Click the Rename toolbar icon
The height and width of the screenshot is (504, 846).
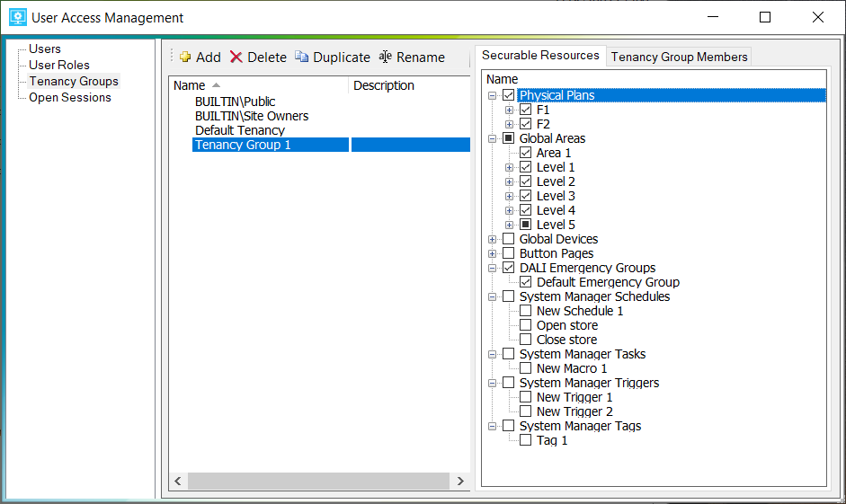386,57
